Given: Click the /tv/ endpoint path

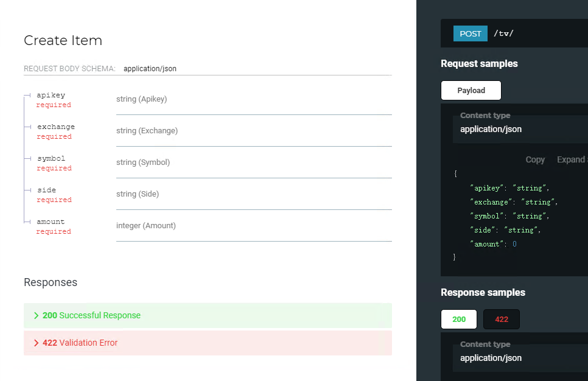Looking at the screenshot, I should point(503,33).
